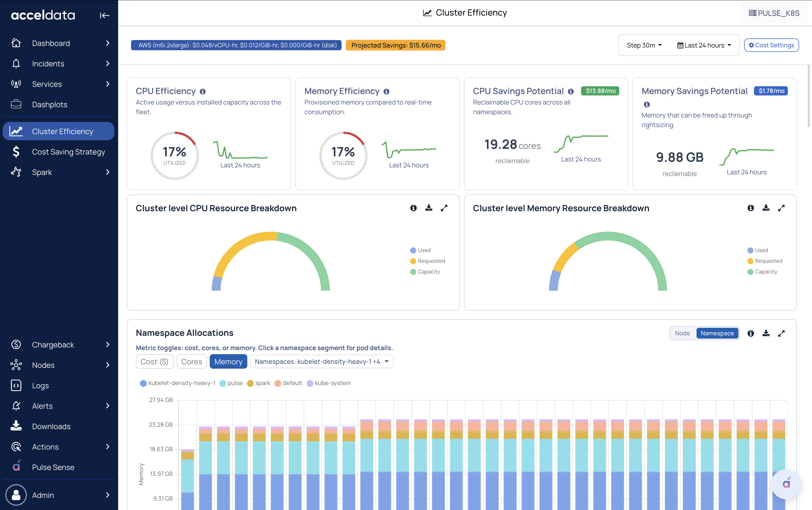Expand Memory Resource Breakdown to fullscreen
The width and height of the screenshot is (812, 510).
click(781, 208)
